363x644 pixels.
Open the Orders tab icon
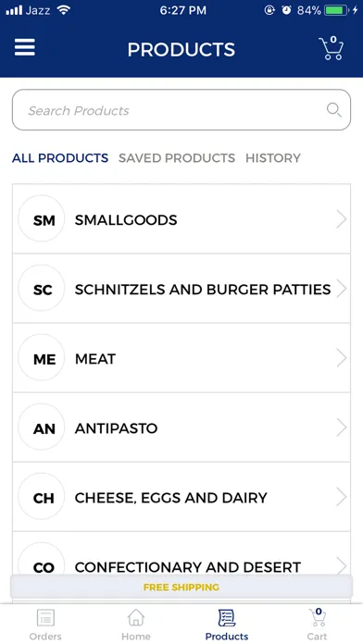[x=45, y=617]
